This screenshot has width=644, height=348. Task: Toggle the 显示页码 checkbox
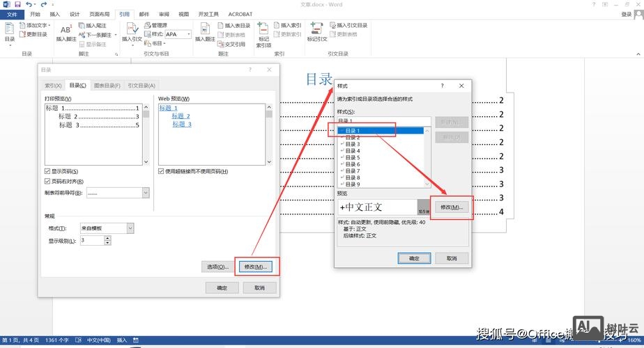coord(47,171)
